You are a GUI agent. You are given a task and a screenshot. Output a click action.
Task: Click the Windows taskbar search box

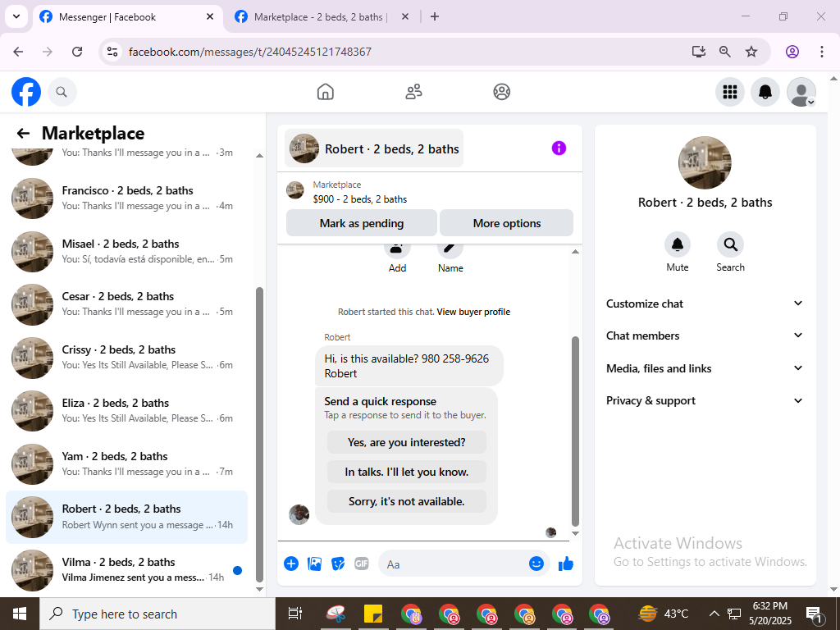pos(157,614)
